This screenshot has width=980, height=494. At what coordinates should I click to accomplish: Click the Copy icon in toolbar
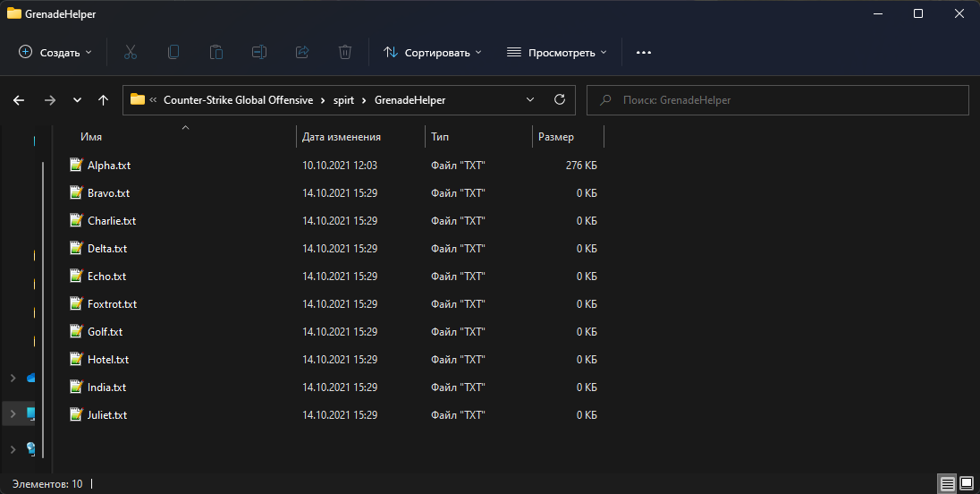pyautogui.click(x=173, y=53)
